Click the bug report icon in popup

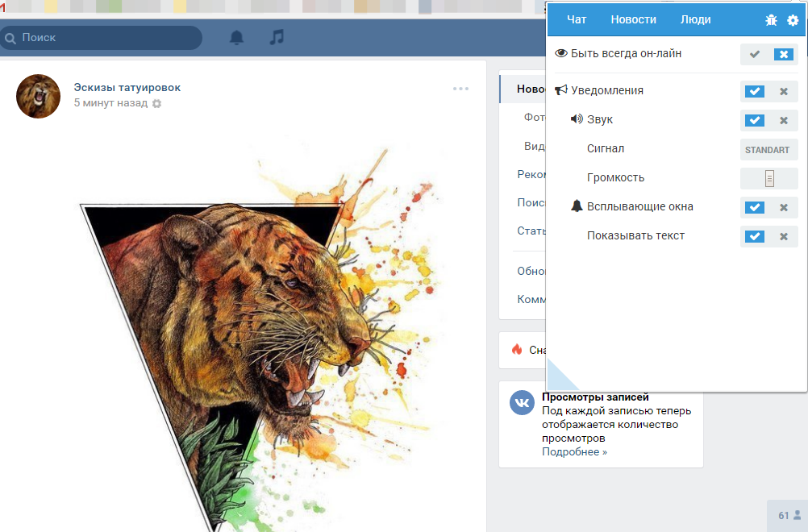click(771, 20)
